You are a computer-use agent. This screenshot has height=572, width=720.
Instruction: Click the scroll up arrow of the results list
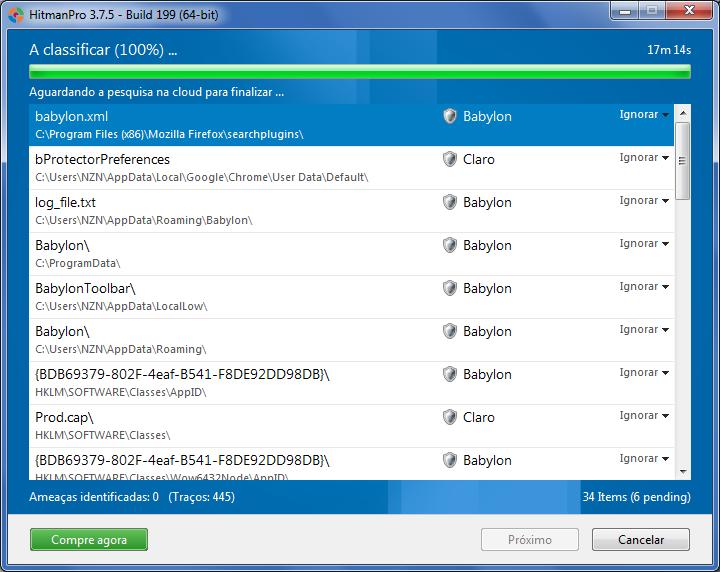pos(683,113)
